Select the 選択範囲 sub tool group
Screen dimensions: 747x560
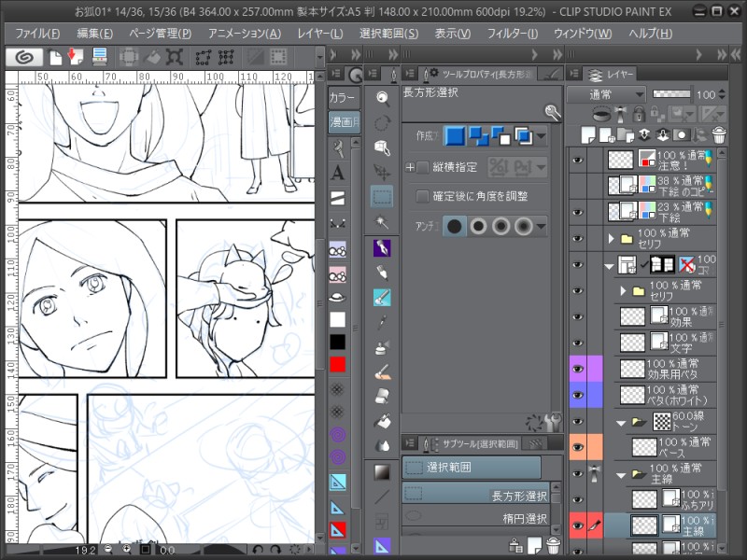(x=472, y=468)
